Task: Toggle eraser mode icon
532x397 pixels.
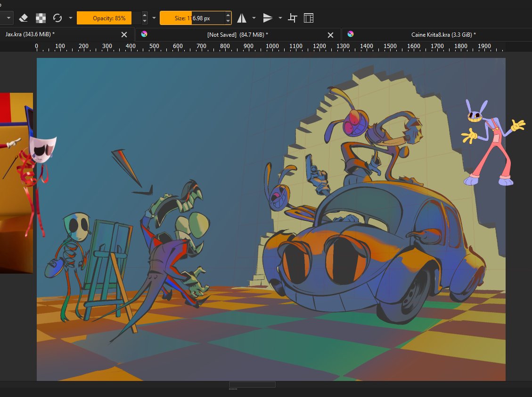Action: click(24, 18)
